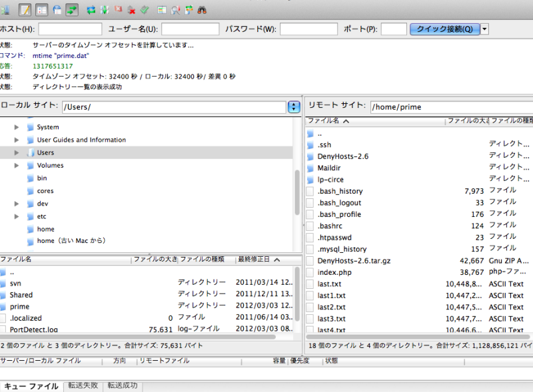Process the transfer queue
This screenshot has width=533, height=392.
pos(105,10)
